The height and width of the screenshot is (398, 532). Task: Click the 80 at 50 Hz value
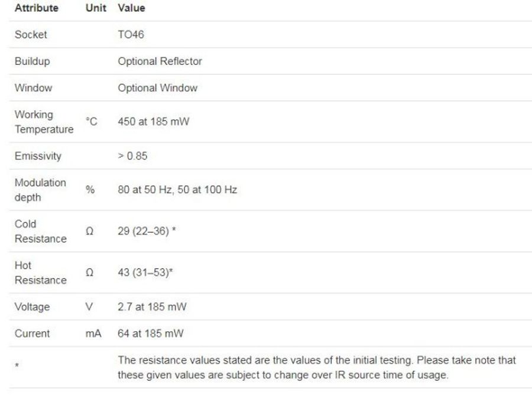[177, 190]
